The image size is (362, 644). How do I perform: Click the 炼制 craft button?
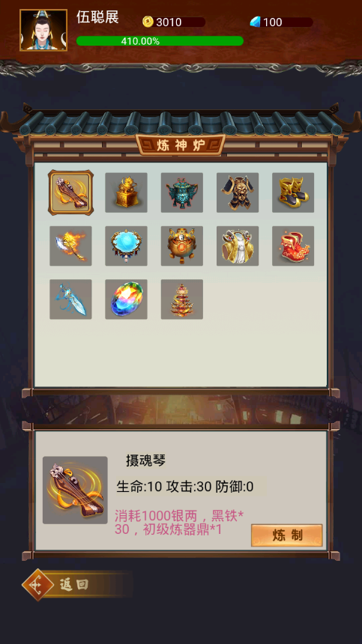pyautogui.click(x=287, y=535)
